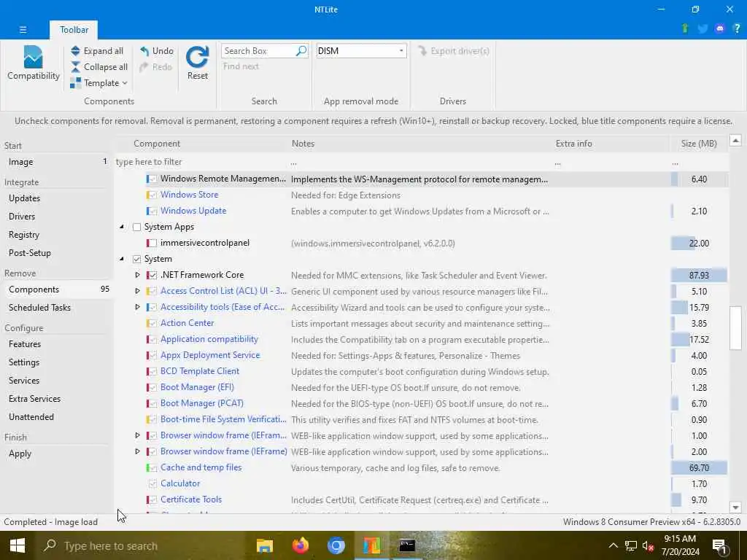Screen dimensions: 747x560
Task: Click the Export driver(s) icon
Action: pyautogui.click(x=422, y=50)
